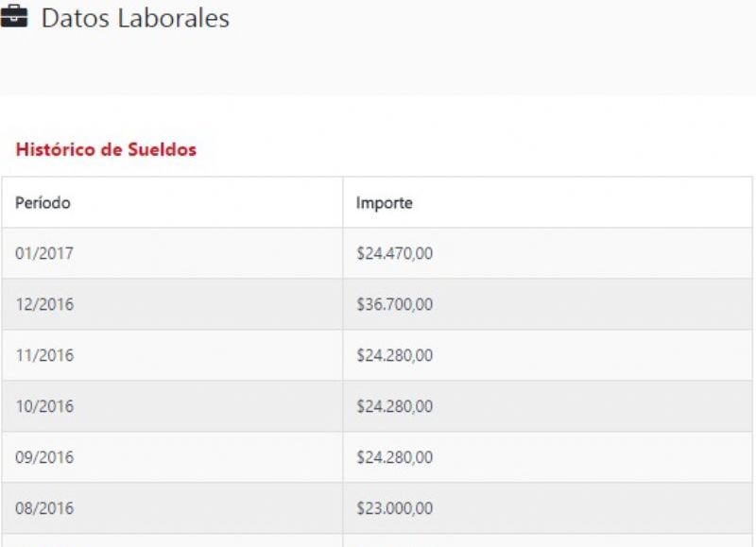
Task: Click the $36.700,00 amount cell
Action: click(547, 304)
